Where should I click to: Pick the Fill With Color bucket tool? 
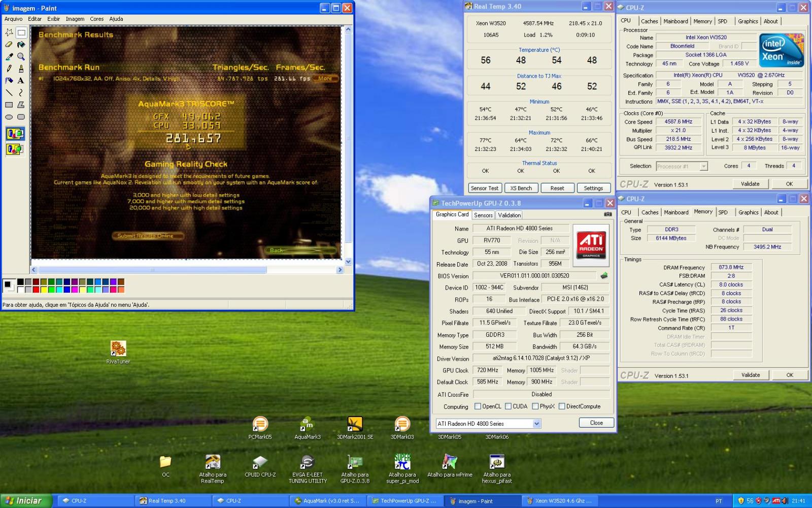[x=21, y=45]
